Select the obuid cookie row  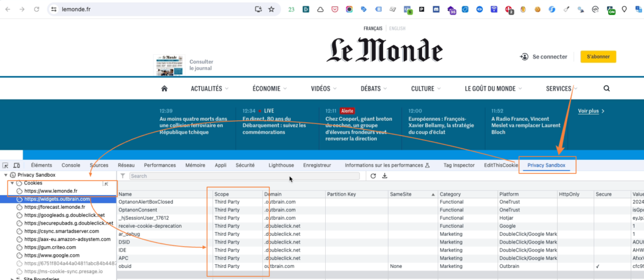click(x=380, y=266)
